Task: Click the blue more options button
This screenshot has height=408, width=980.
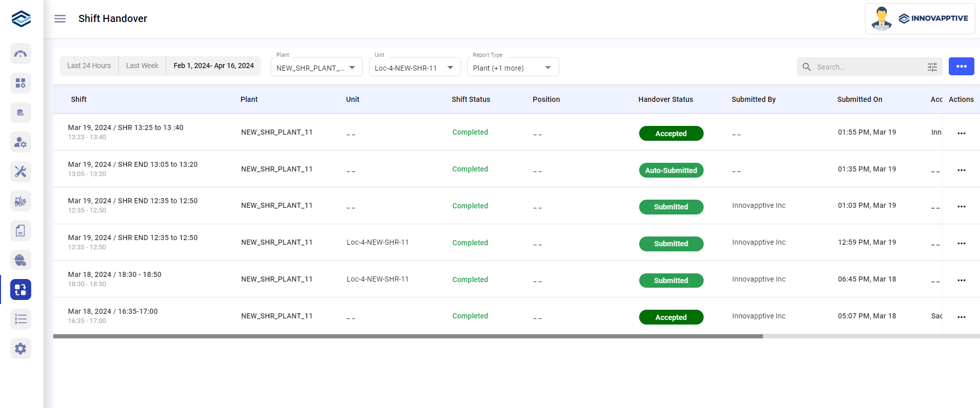Action: pos(961,67)
